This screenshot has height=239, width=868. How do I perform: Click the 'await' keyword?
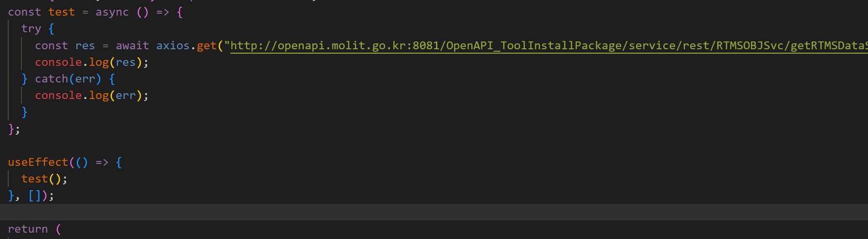pos(132,46)
